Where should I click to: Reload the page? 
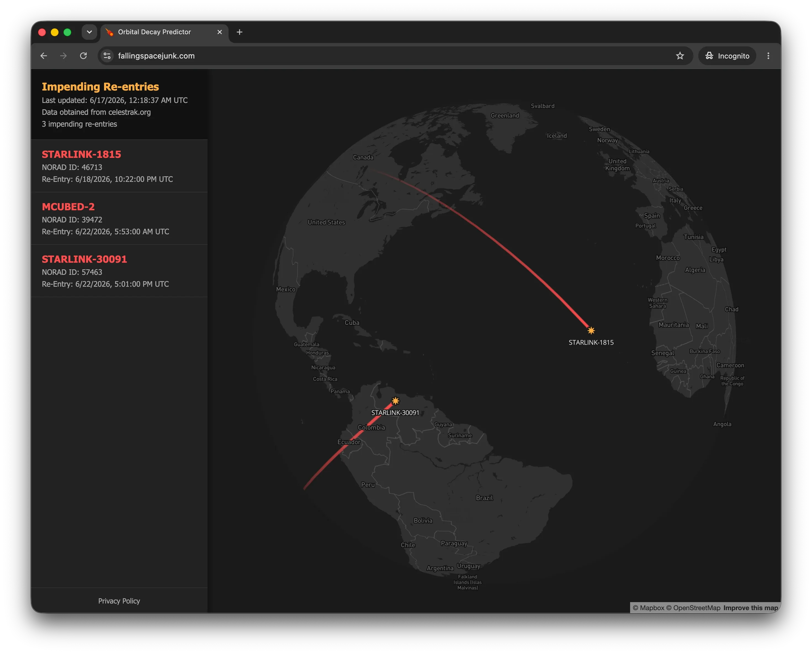click(83, 56)
